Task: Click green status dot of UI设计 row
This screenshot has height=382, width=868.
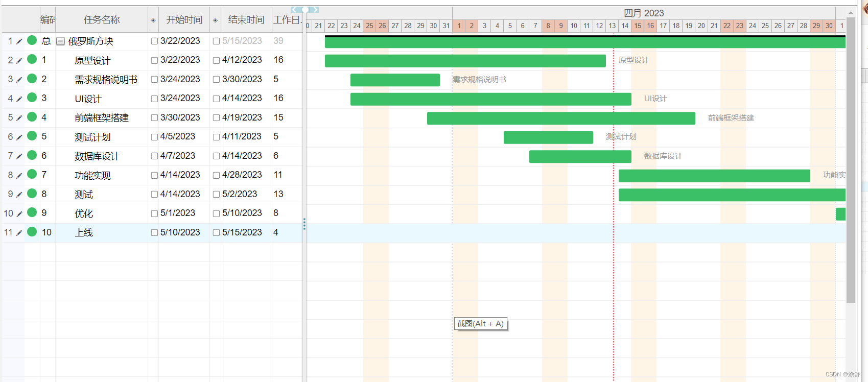Action: tap(32, 98)
